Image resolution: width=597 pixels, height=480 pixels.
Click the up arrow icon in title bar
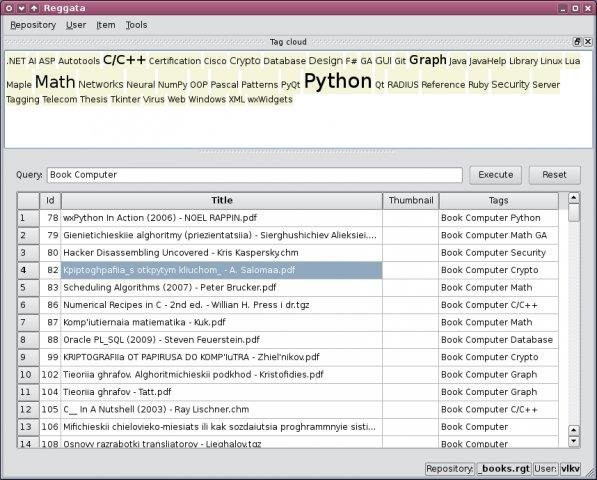click(34, 8)
